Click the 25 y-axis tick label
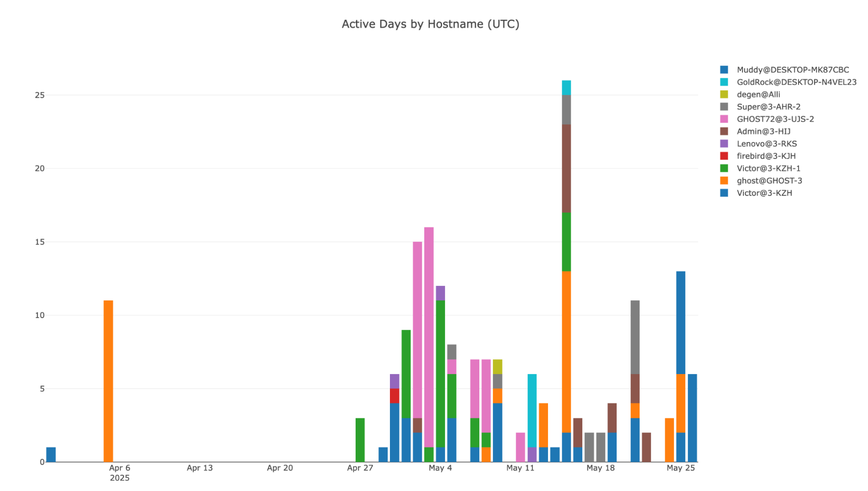868x491 pixels. tap(40, 95)
